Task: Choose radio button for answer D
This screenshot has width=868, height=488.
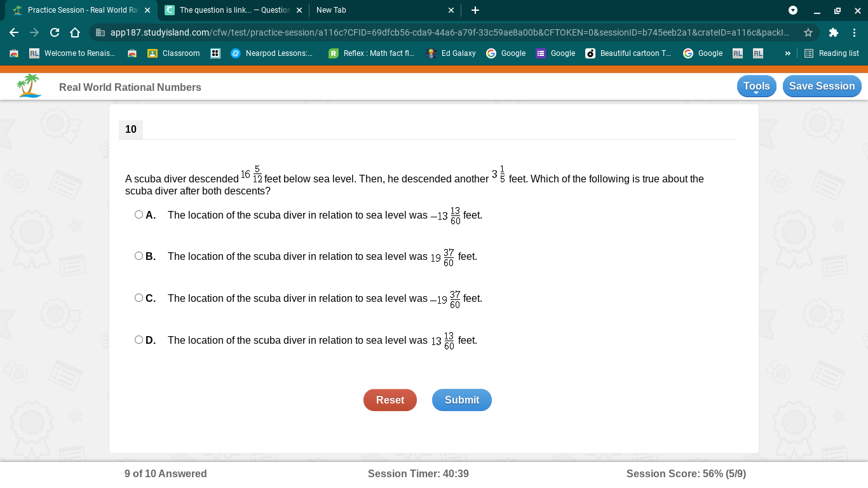Action: [139, 340]
